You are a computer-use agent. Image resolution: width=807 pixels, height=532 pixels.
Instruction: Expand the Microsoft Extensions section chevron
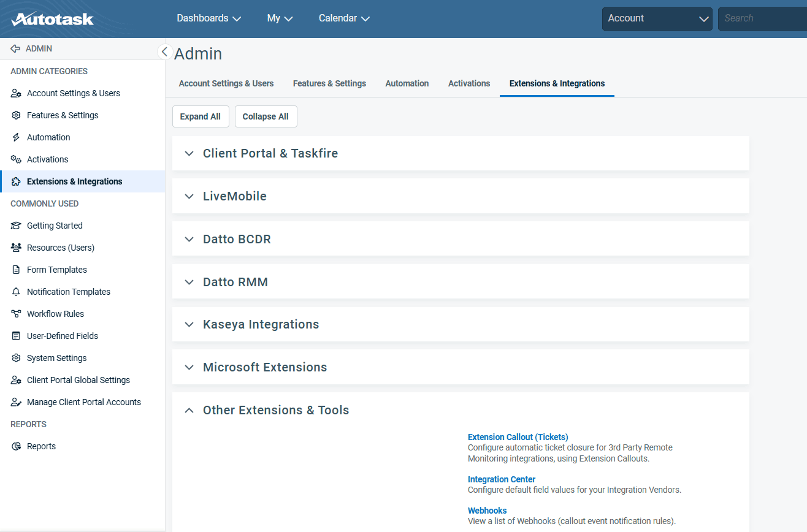pyautogui.click(x=189, y=368)
